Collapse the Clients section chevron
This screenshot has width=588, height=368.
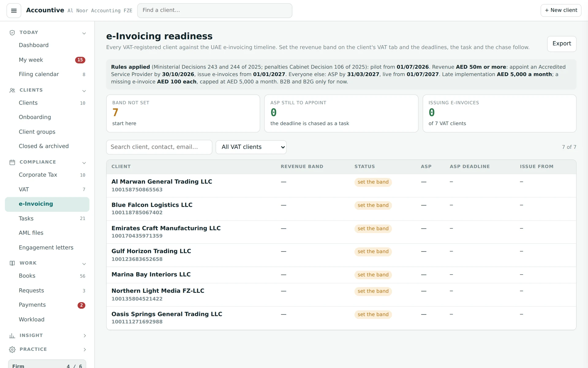(x=84, y=91)
